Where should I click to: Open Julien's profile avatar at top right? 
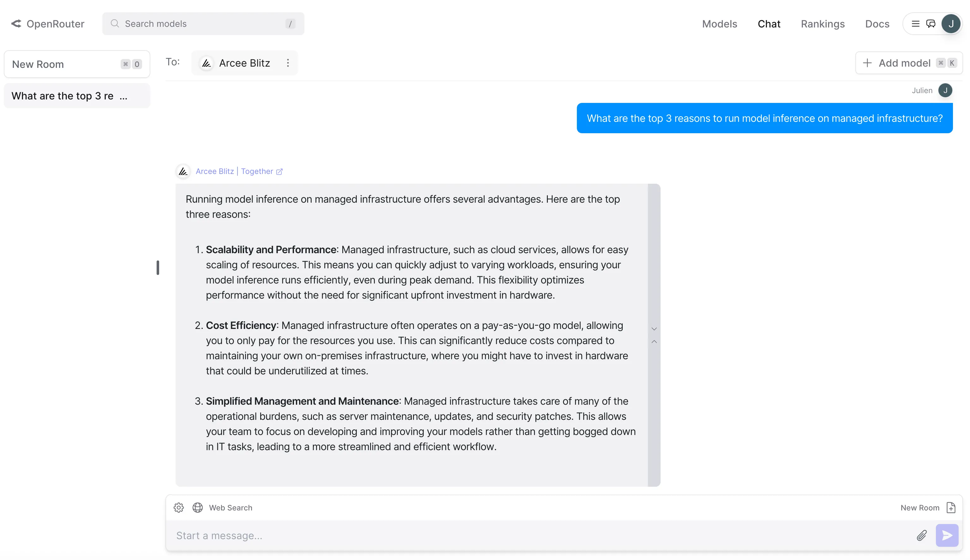(951, 24)
